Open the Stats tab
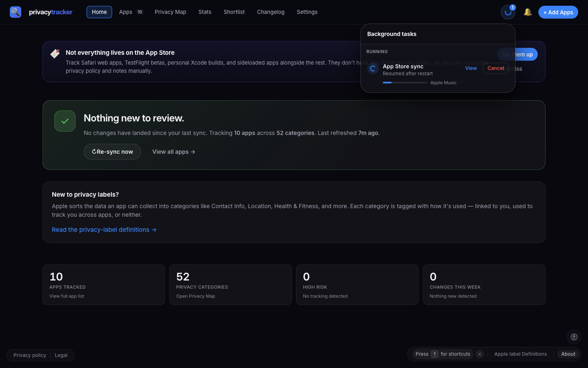The width and height of the screenshot is (588, 368). tap(205, 12)
